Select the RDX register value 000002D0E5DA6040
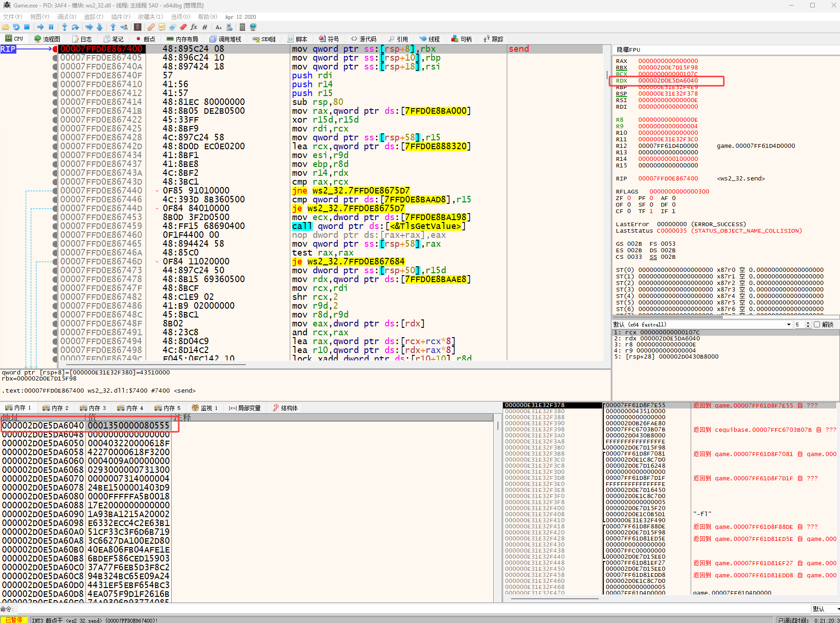 point(668,81)
